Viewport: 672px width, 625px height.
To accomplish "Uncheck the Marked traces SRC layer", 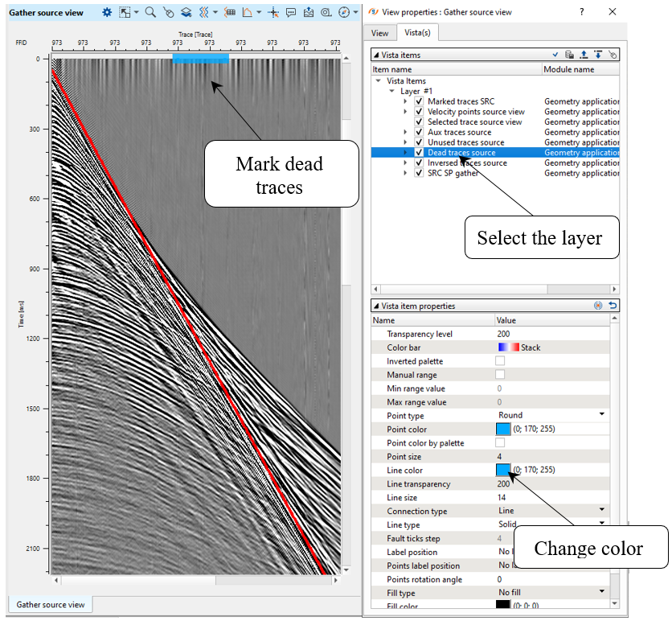I will 419,101.
